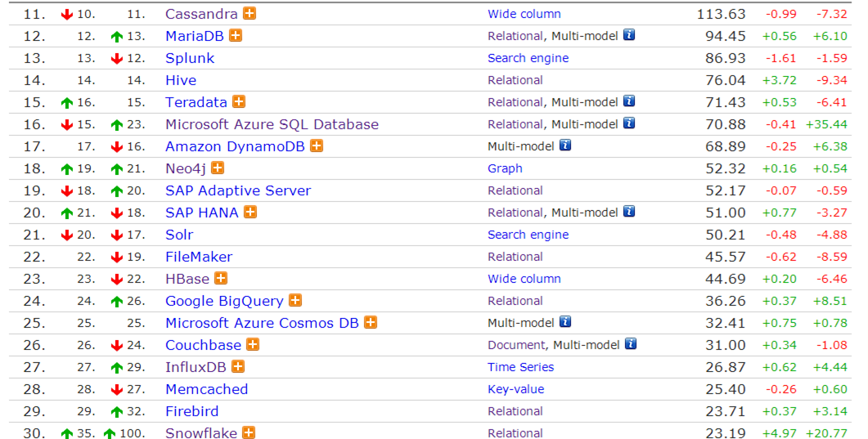Click the multi-model info icon in MariaDB row
The width and height of the screenshot is (868, 439).
tap(629, 35)
